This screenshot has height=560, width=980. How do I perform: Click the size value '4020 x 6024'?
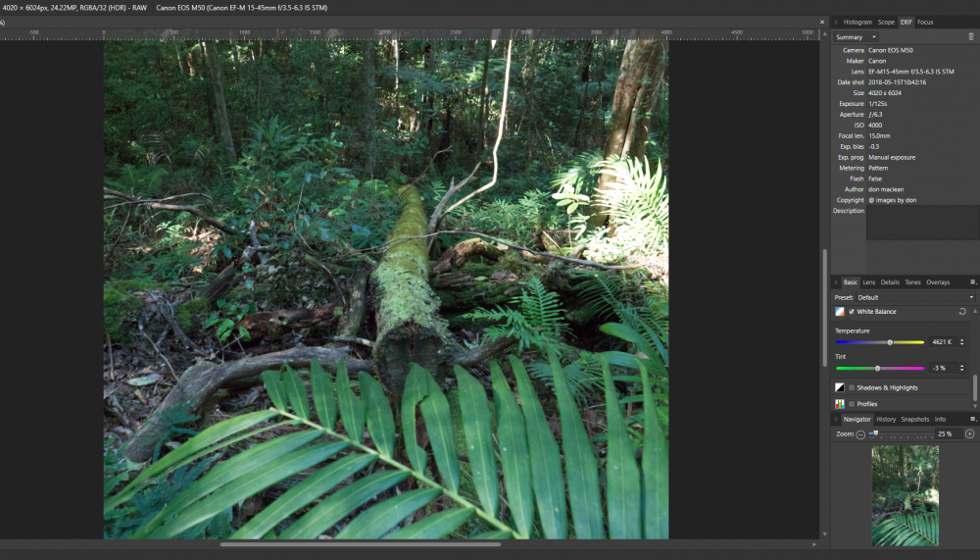click(x=884, y=92)
